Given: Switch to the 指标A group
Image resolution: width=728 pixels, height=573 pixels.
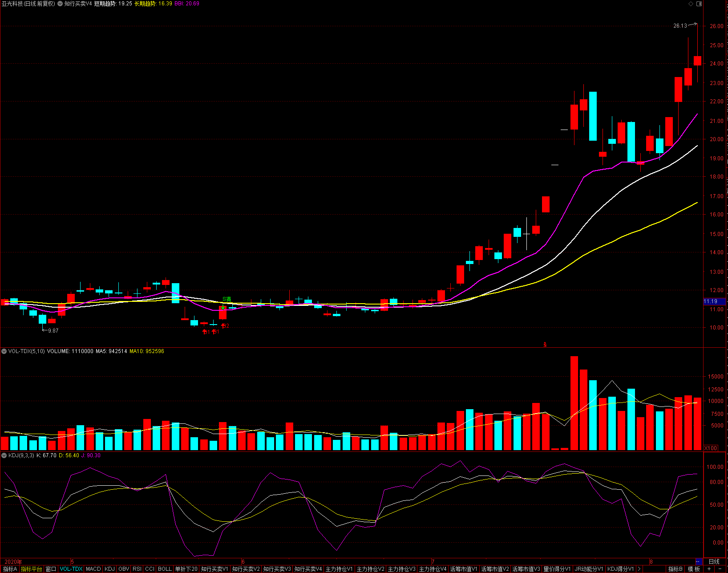Looking at the screenshot, I should click(10, 569).
